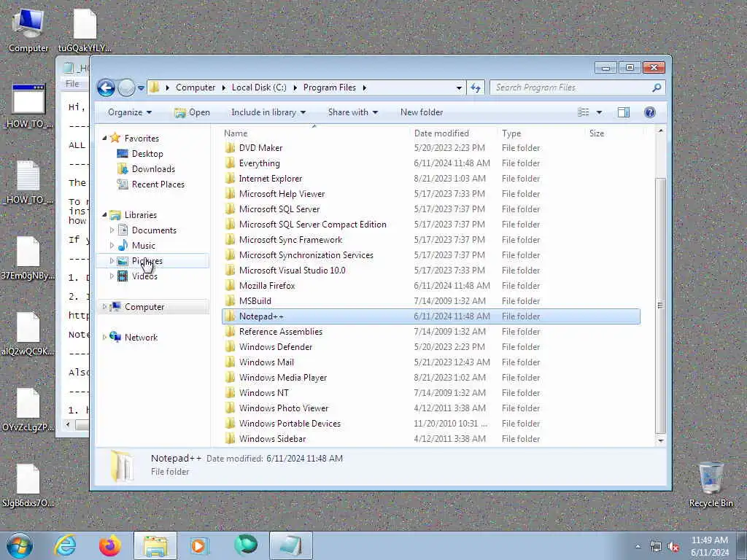This screenshot has height=560, width=747.
Task: Select Network in navigation pane
Action: 141,338
